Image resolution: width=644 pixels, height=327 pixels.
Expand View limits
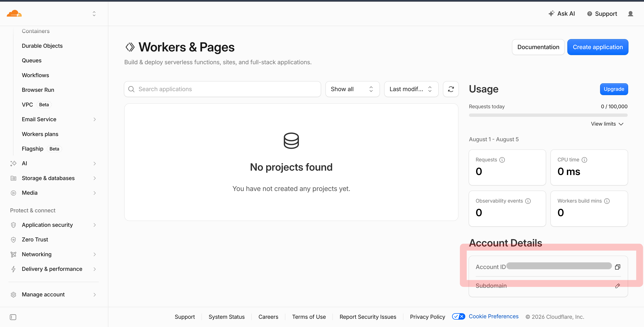[x=607, y=124]
